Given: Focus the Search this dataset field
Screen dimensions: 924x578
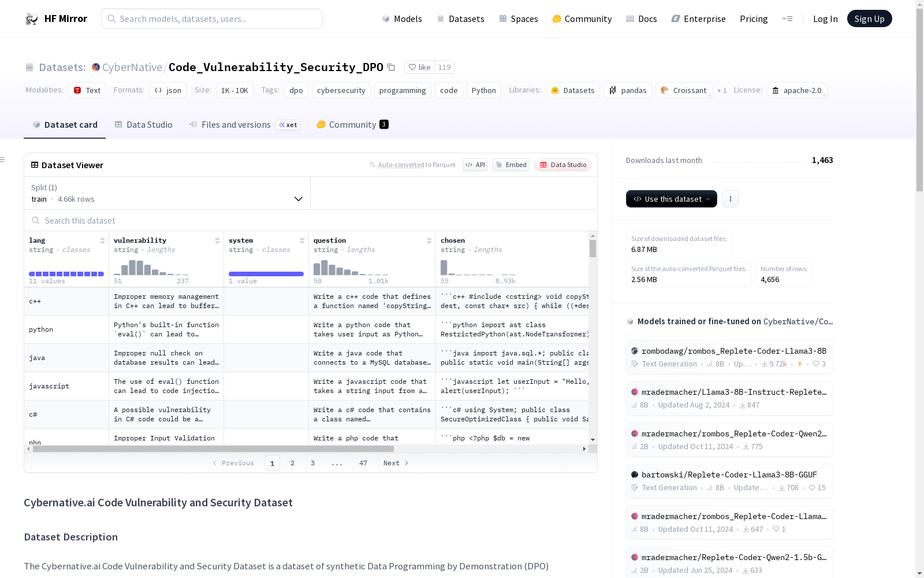Looking at the screenshot, I should pyautogui.click(x=311, y=220).
